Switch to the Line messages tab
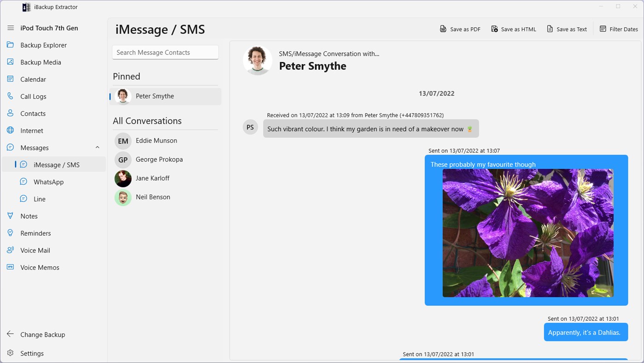Viewport: 644px width, 363px height. pyautogui.click(x=39, y=199)
